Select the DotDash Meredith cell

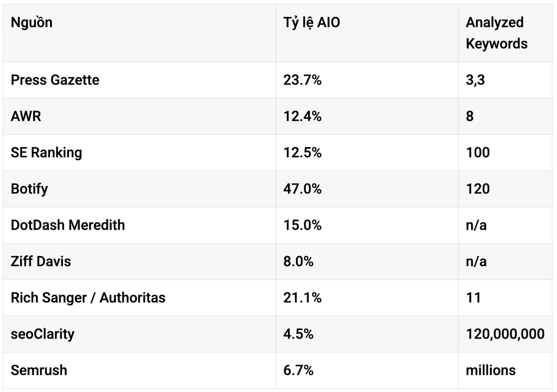[x=68, y=225]
